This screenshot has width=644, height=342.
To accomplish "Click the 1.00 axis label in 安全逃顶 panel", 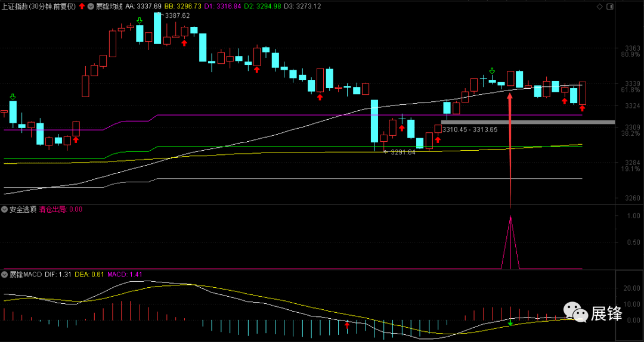I will (x=633, y=215).
